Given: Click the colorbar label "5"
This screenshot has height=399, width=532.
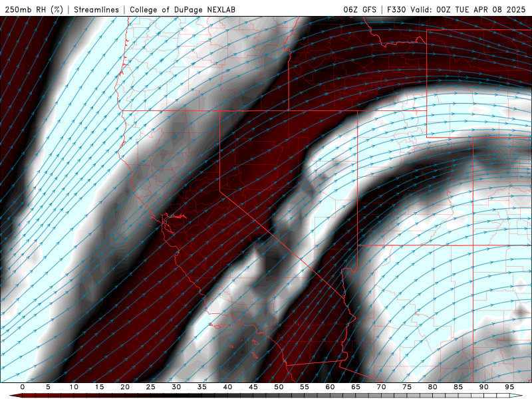Looking at the screenshot, I should [48, 387].
